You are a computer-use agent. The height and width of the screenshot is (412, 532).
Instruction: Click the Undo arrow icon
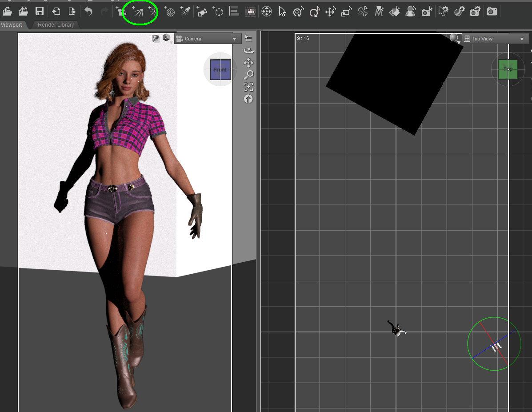point(88,12)
